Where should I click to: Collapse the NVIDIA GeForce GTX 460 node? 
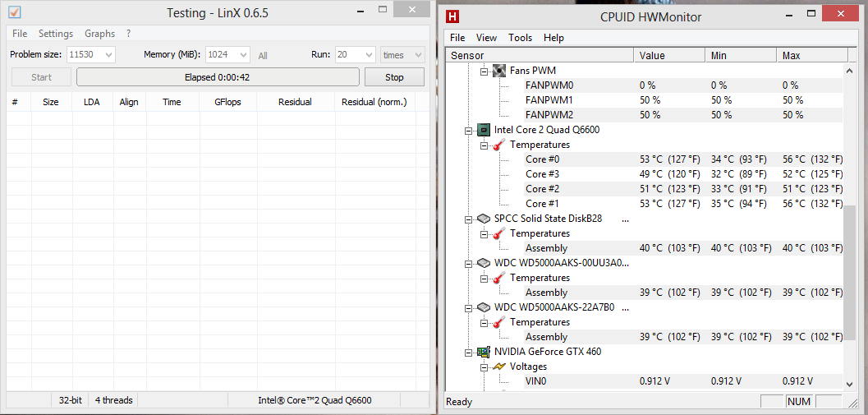pos(468,352)
